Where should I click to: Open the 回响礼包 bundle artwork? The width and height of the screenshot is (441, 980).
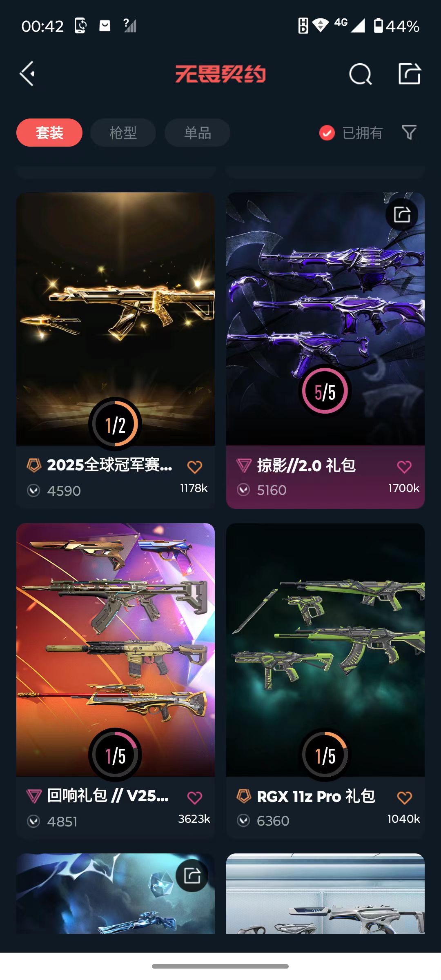click(x=116, y=650)
